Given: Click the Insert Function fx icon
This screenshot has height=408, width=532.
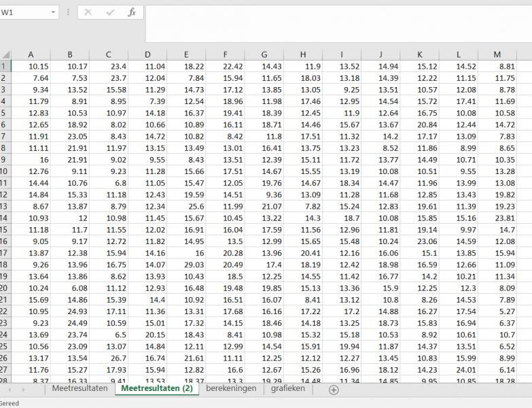Looking at the screenshot, I should click(x=132, y=12).
